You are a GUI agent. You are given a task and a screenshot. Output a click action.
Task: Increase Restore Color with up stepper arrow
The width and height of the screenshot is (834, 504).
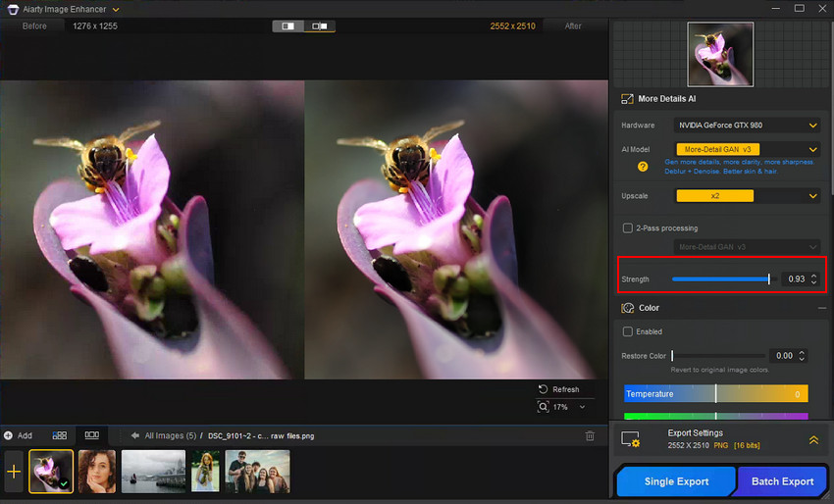(x=802, y=352)
